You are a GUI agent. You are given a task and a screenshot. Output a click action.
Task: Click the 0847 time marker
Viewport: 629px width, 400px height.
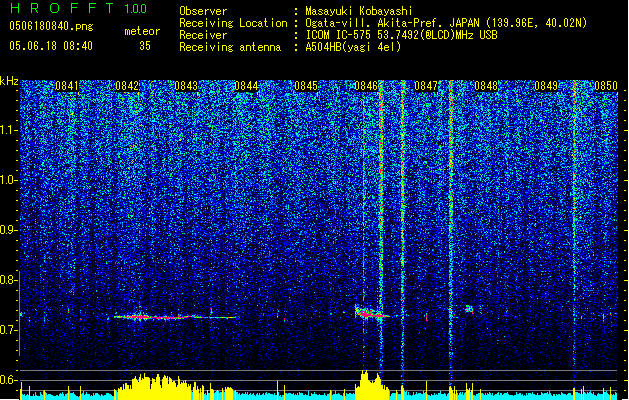coord(426,86)
